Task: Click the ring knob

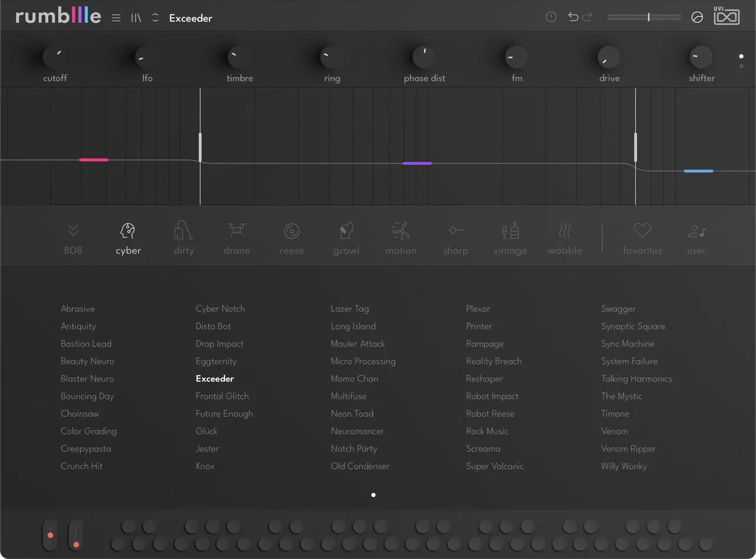Action: [331, 57]
